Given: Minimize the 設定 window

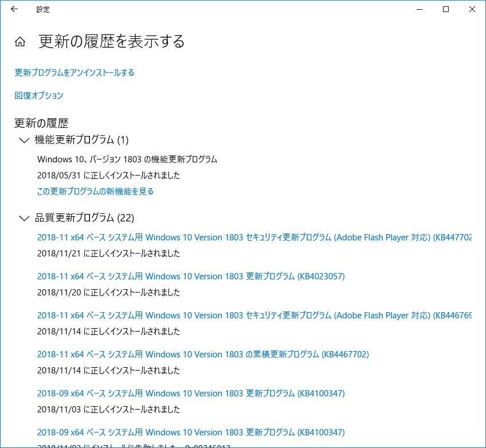Looking at the screenshot, I should [419, 9].
